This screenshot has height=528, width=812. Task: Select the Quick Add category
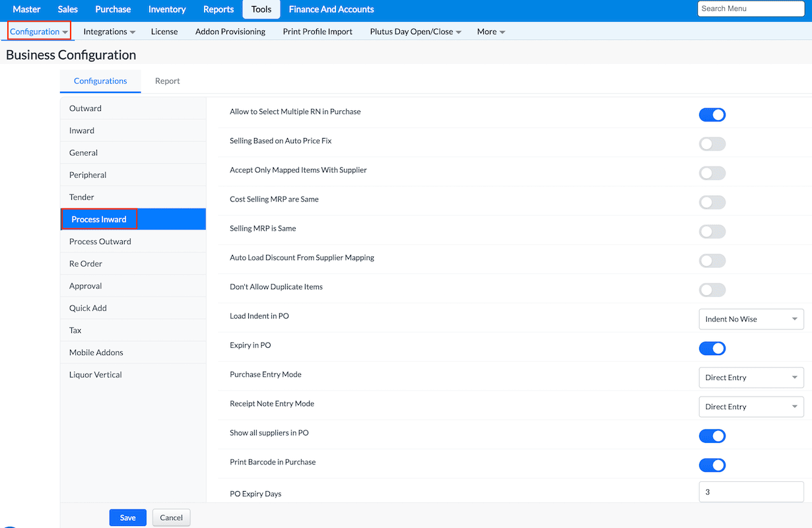(133, 308)
